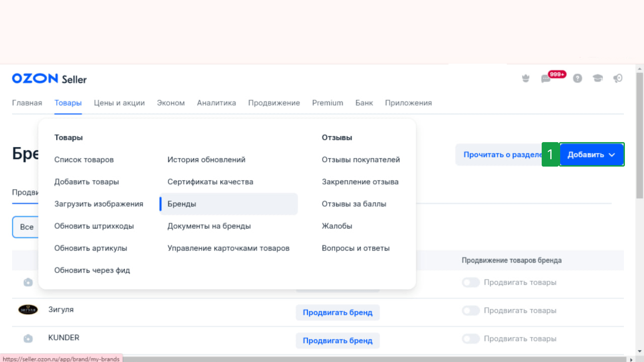Toggle Продвигать товары in first brand row
644x362 pixels.
click(471, 283)
